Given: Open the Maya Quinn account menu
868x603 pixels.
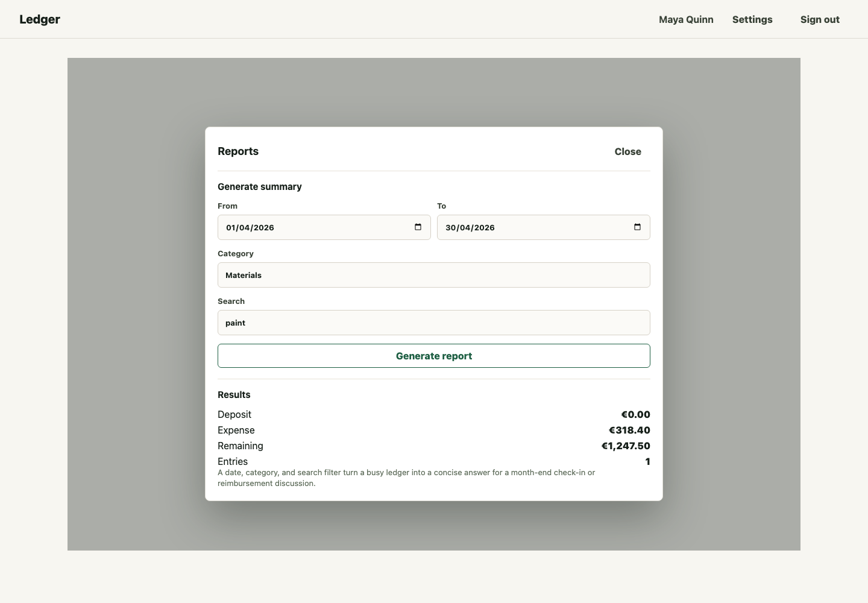Looking at the screenshot, I should point(685,19).
